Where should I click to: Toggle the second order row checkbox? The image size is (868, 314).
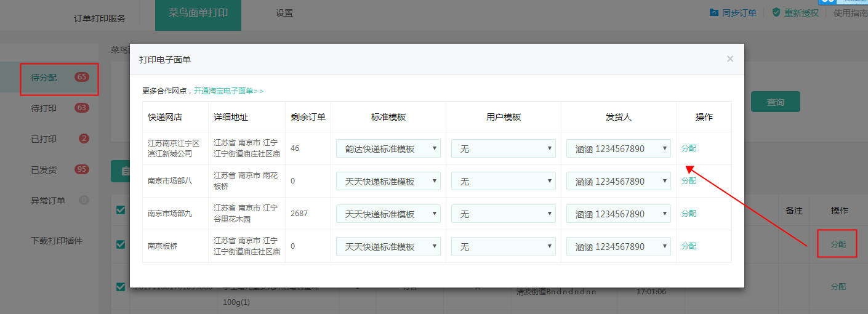click(x=121, y=286)
